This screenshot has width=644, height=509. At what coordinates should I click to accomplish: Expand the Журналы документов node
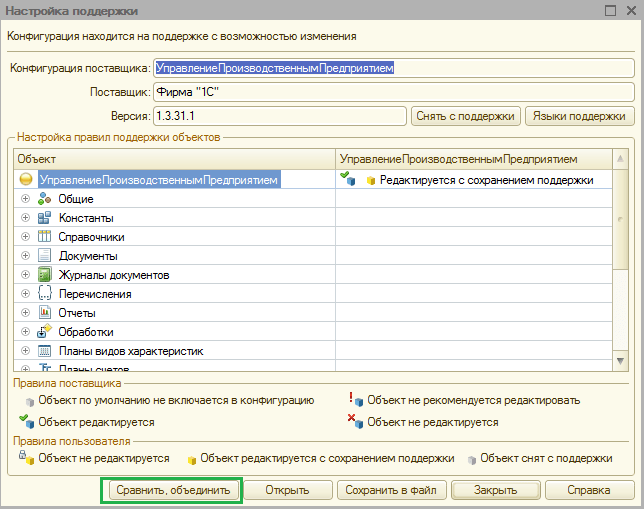point(25,274)
